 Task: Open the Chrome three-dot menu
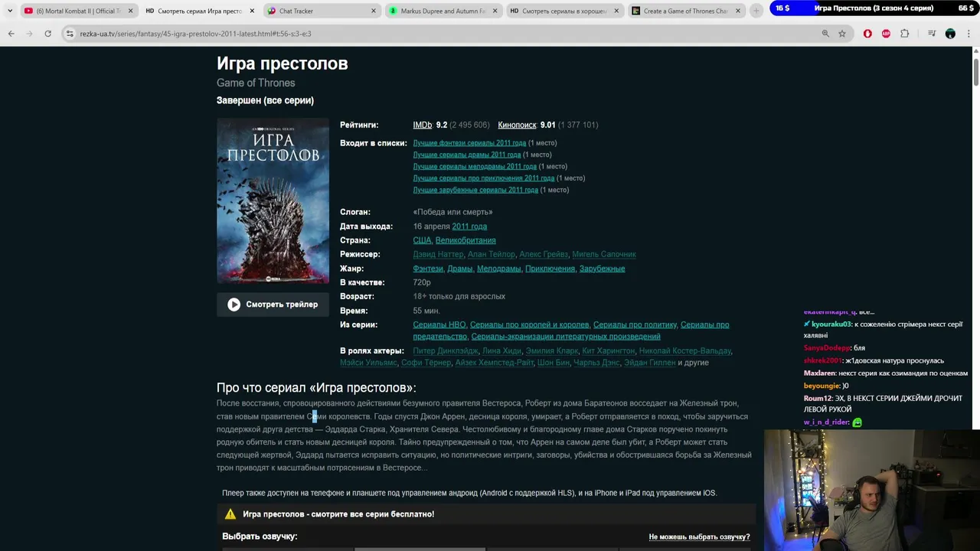click(x=969, y=34)
